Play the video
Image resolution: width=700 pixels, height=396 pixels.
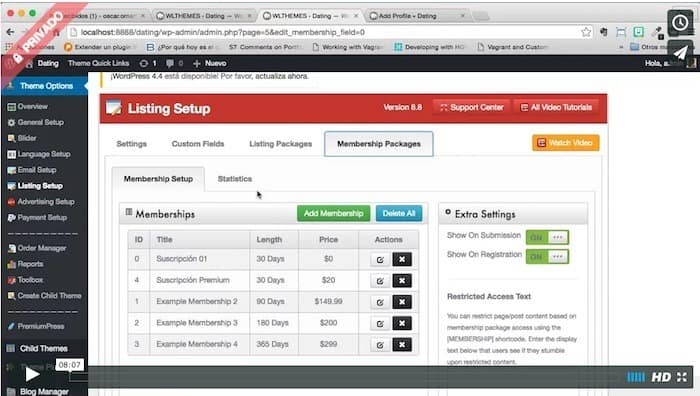pyautogui.click(x=32, y=374)
